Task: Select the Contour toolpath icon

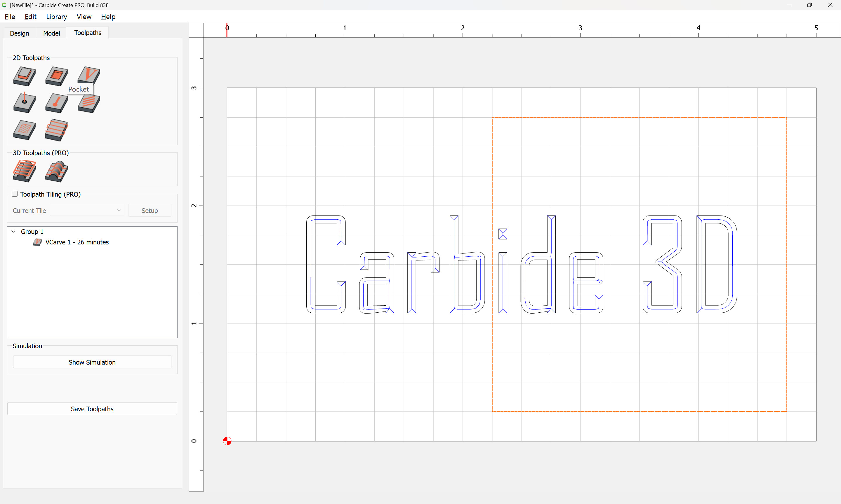Action: pos(24,76)
